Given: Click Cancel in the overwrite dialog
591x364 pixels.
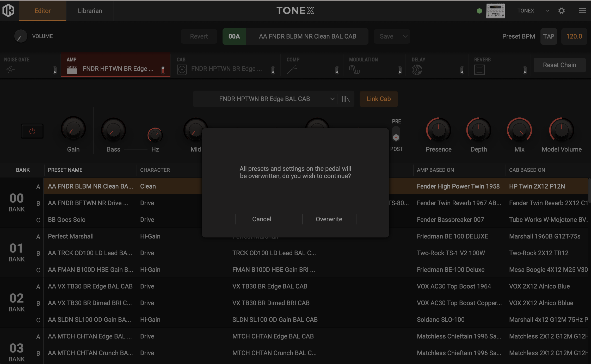Looking at the screenshot, I should [262, 219].
